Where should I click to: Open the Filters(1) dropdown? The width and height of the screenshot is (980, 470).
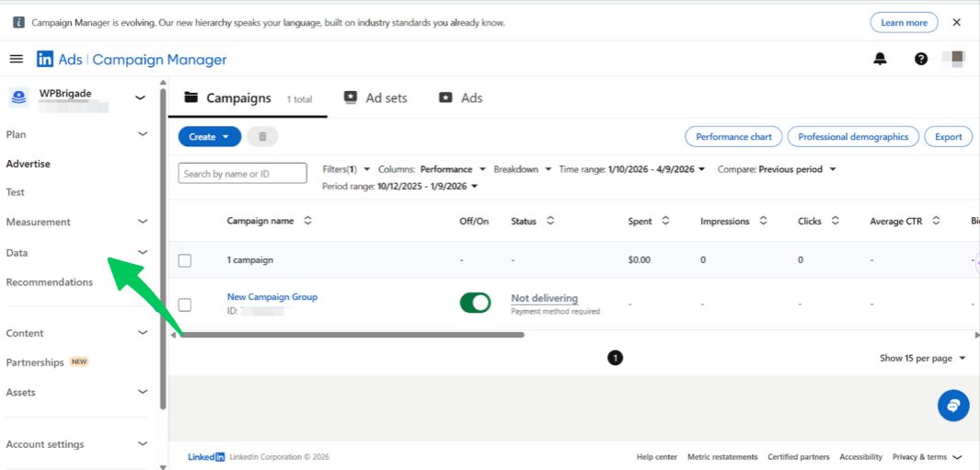click(347, 168)
